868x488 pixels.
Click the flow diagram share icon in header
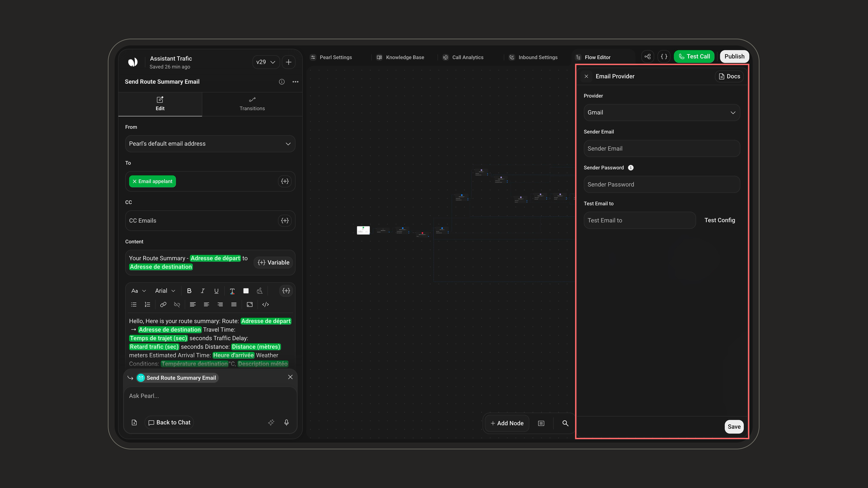648,57
